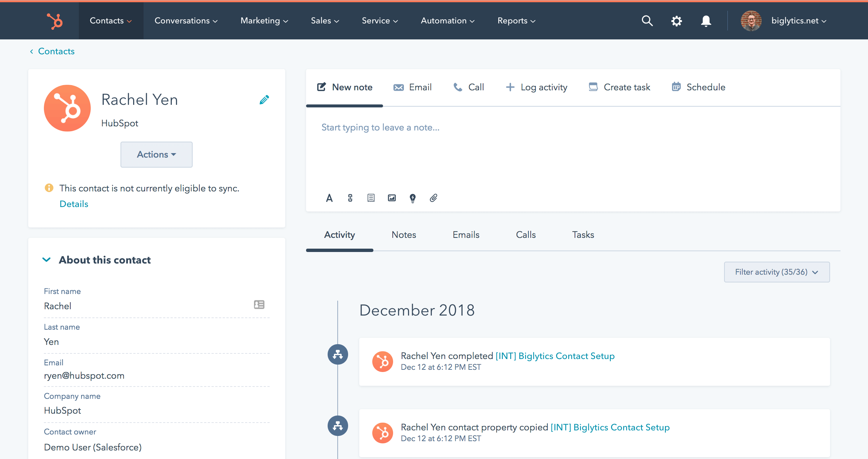
Task: Expand the Actions menu
Action: (156, 155)
